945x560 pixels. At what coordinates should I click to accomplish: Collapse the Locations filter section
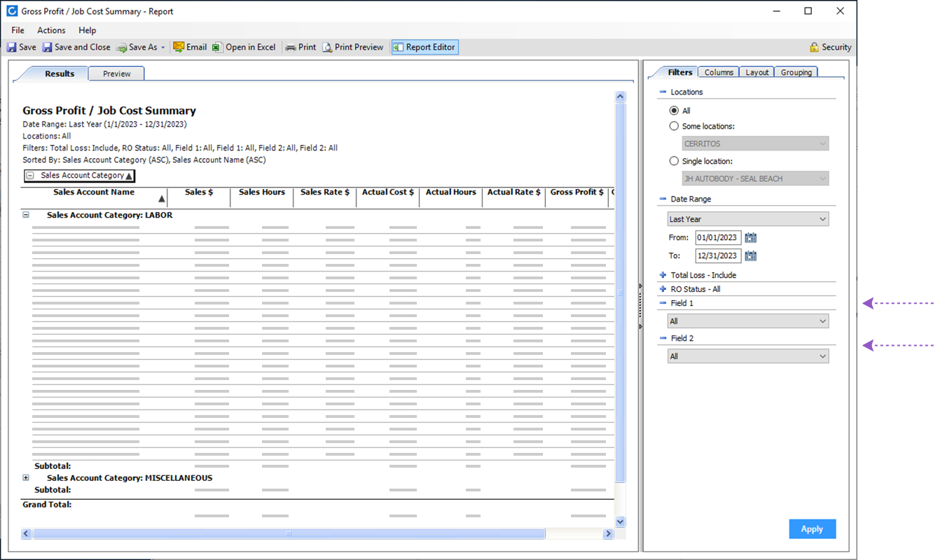[663, 92]
